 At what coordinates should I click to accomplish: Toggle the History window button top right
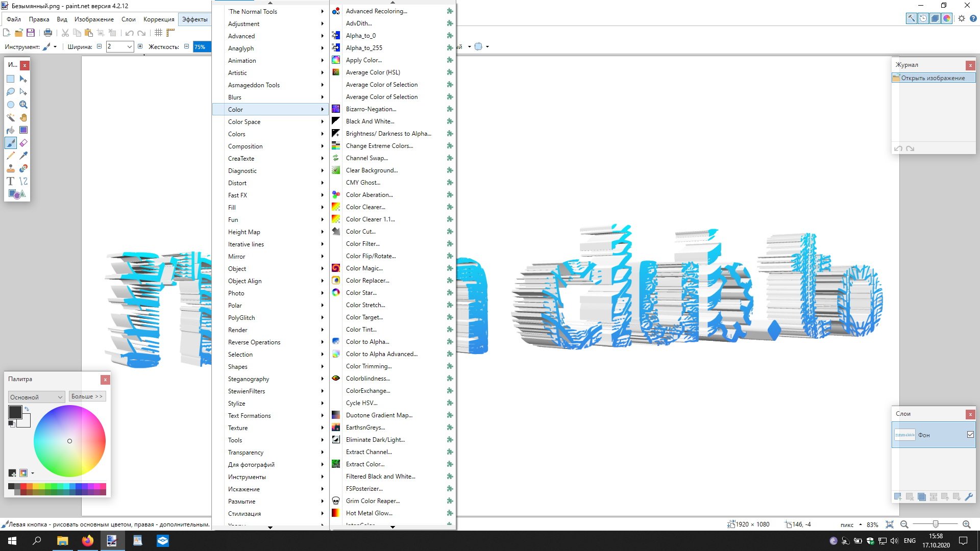click(x=923, y=18)
